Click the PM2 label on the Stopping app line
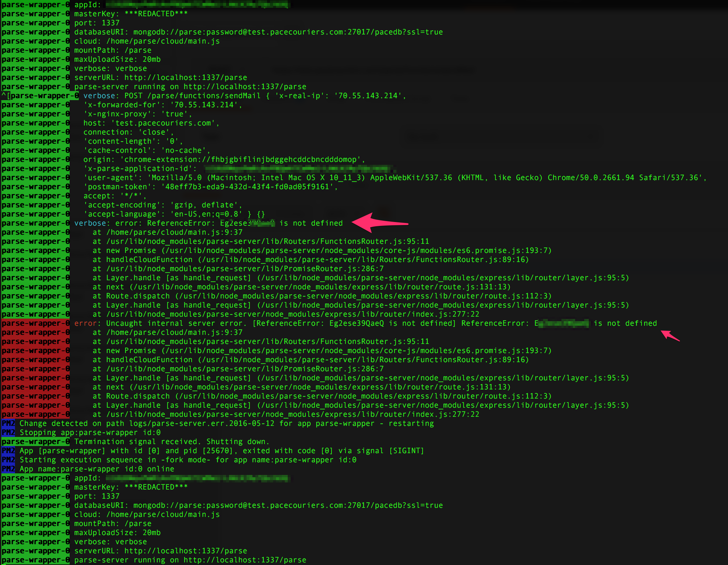Viewport: 728px width, 565px height. click(x=8, y=432)
